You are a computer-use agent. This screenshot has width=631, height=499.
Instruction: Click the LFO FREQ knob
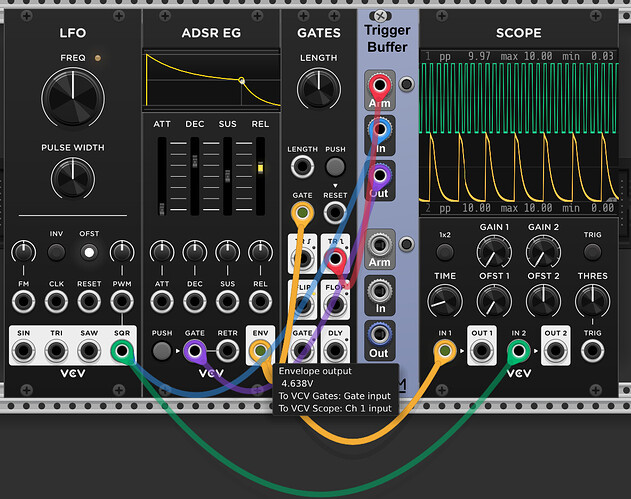(73, 98)
